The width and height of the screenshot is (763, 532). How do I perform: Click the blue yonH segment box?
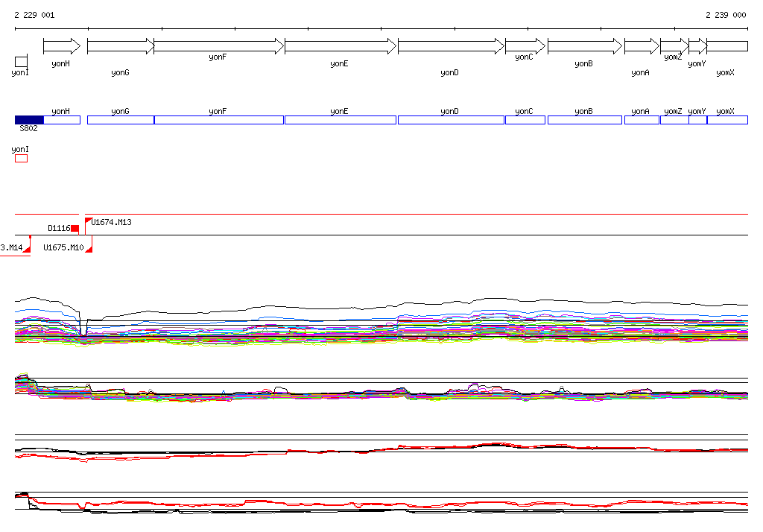pyautogui.click(x=62, y=120)
